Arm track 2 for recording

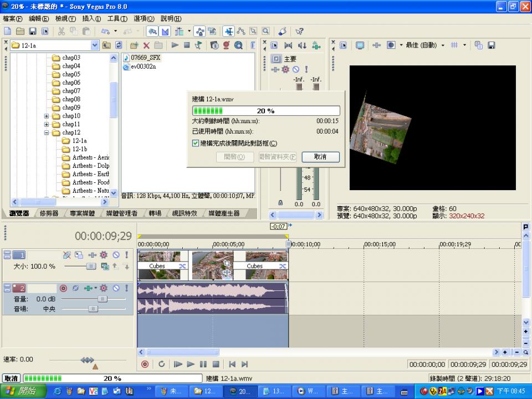63,288
